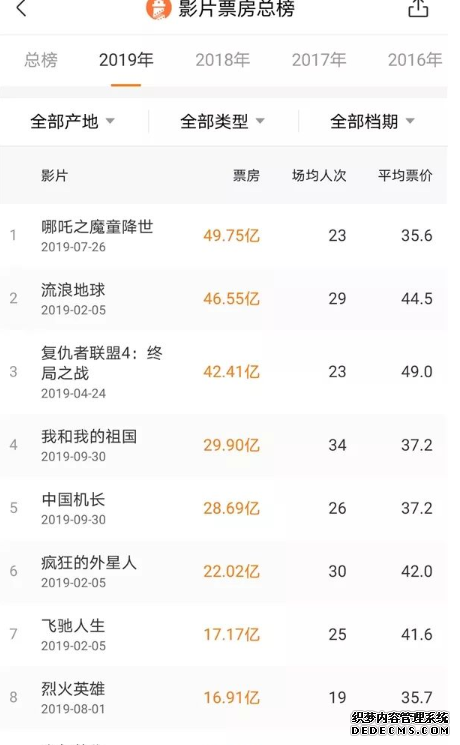Open 复仇者联盟4：终局之战 entry

pyautogui.click(x=223, y=372)
